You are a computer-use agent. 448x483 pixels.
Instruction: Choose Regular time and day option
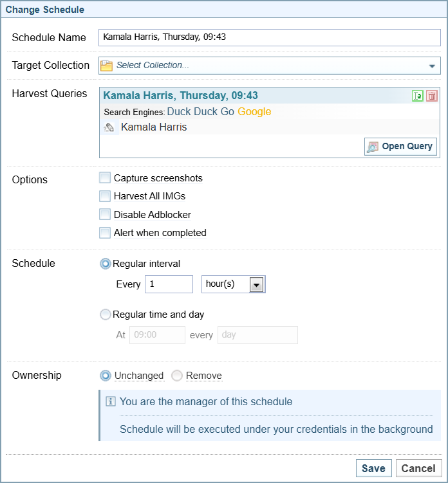coord(106,314)
